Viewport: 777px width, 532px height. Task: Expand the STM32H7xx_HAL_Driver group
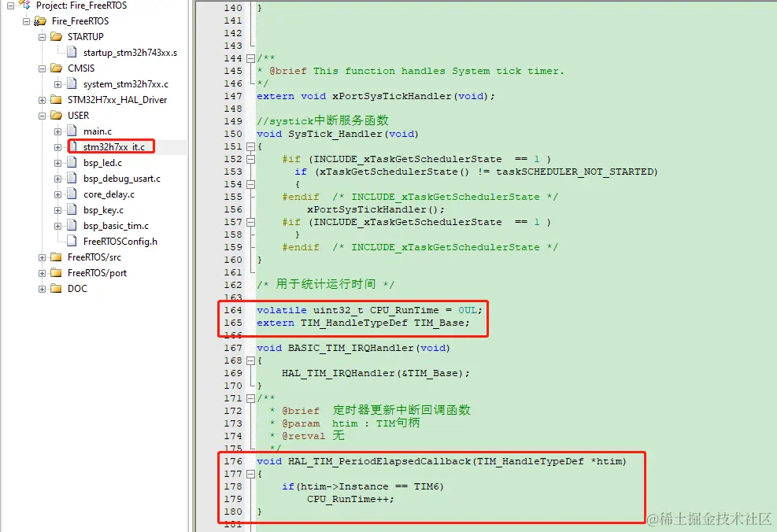pos(43,100)
